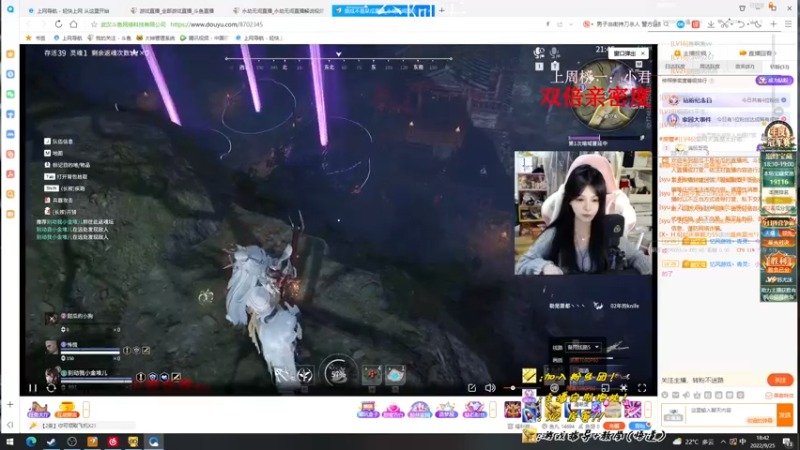Open the 书签 bookmarks star

tap(35, 38)
